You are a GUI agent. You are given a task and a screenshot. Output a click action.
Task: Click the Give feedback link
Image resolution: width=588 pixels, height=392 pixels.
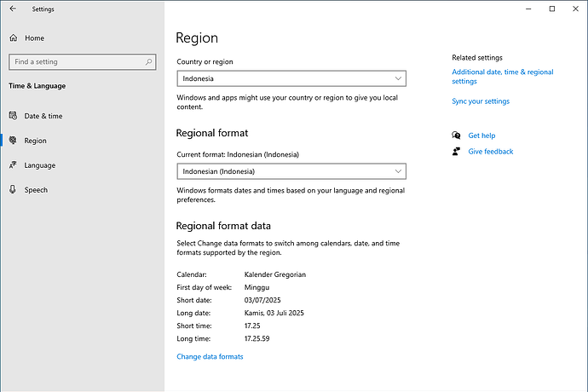tap(491, 152)
